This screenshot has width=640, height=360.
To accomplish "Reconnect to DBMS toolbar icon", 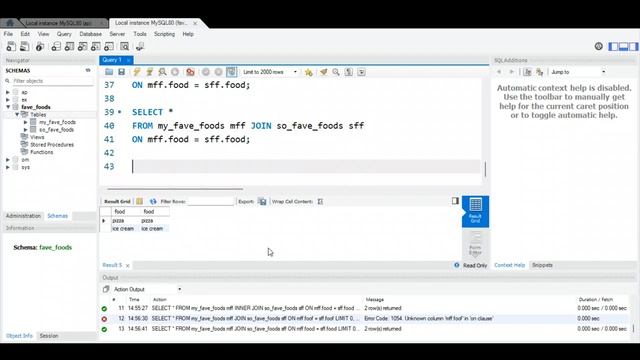I will click(x=140, y=47).
